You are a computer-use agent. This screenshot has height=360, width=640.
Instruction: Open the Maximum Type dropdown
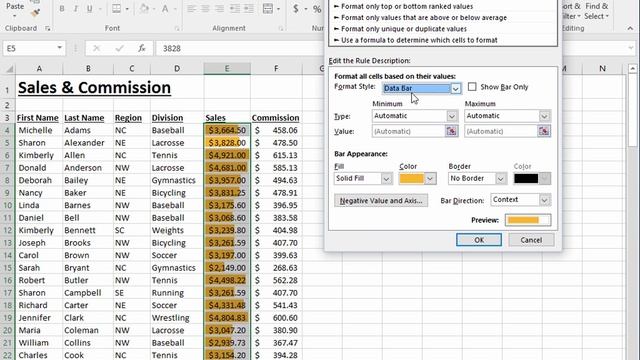544,116
